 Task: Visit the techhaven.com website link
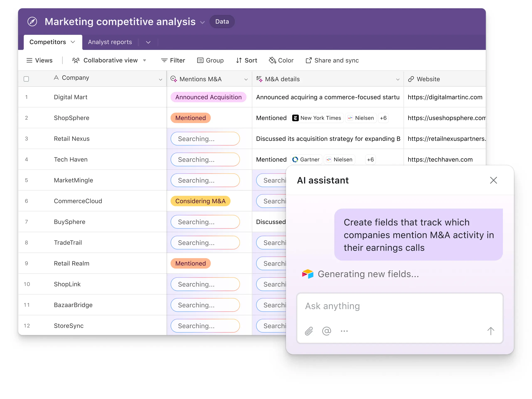click(x=440, y=159)
